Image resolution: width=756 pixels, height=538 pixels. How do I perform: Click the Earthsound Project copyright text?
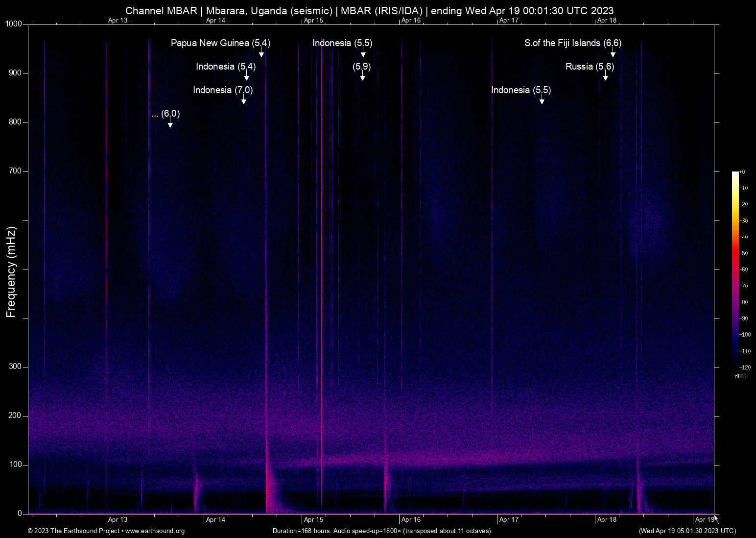pyautogui.click(x=73, y=531)
